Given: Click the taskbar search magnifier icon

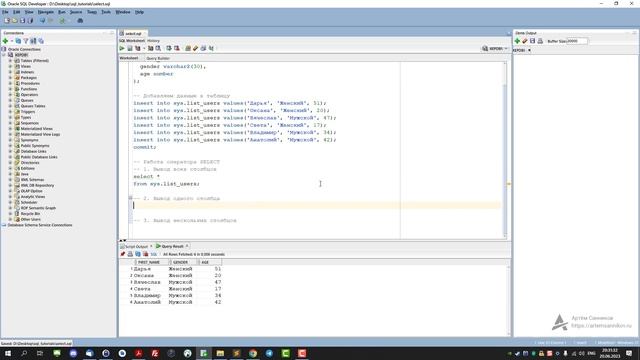Looking at the screenshot, I should pyautogui.click(x=24, y=353).
